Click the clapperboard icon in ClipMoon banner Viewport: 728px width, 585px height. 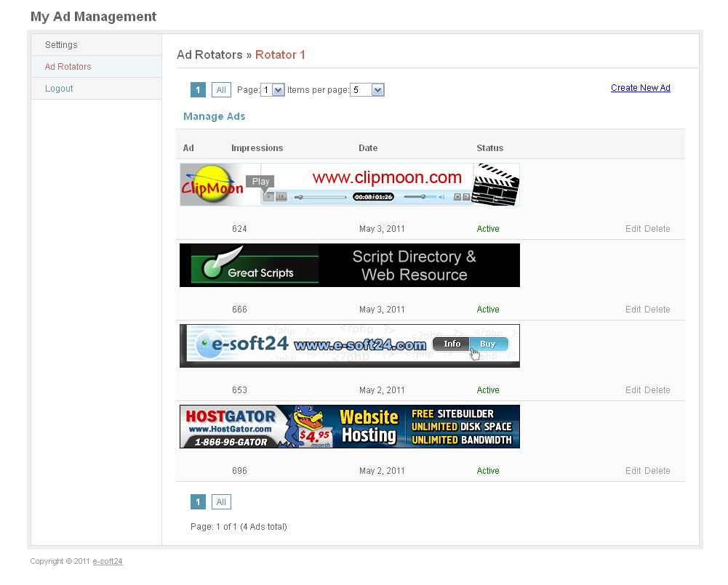coord(496,185)
